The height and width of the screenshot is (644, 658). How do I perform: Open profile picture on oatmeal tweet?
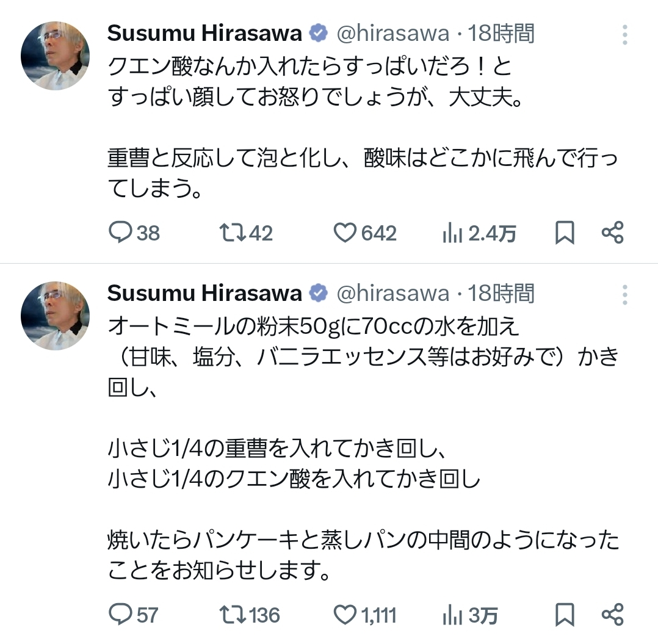pos(55,316)
